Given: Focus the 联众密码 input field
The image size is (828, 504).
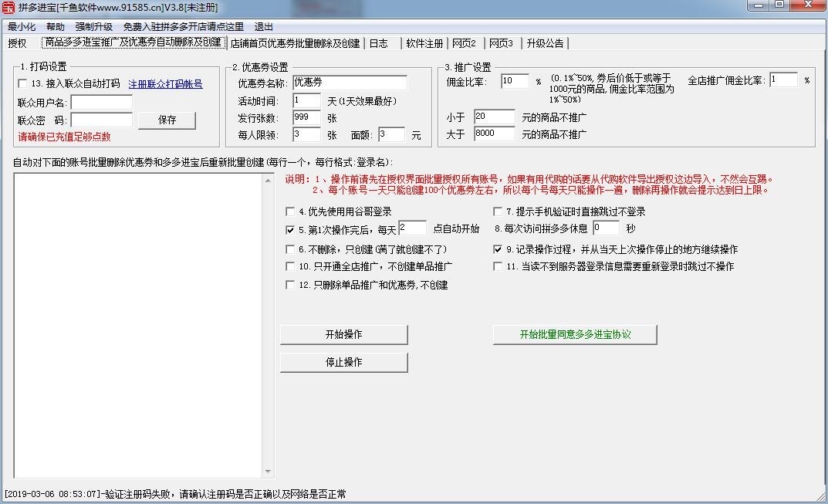Looking at the screenshot, I should pyautogui.click(x=101, y=120).
